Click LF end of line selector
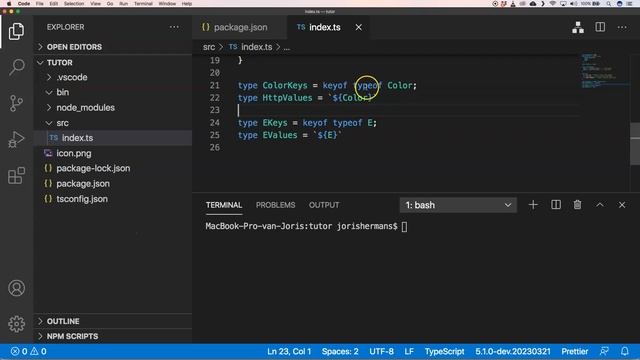This screenshot has width=640, height=360. tap(409, 351)
